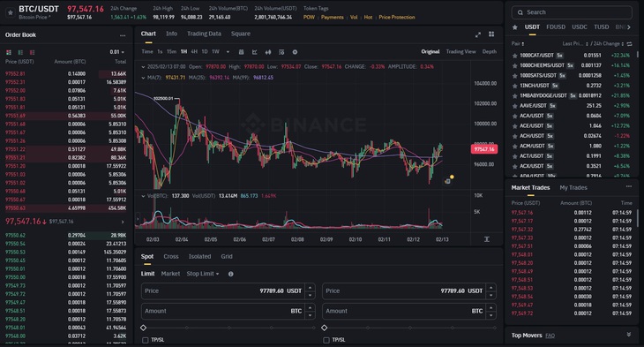Collapse the Vol(BTC) indicator legend chevron

143,196
